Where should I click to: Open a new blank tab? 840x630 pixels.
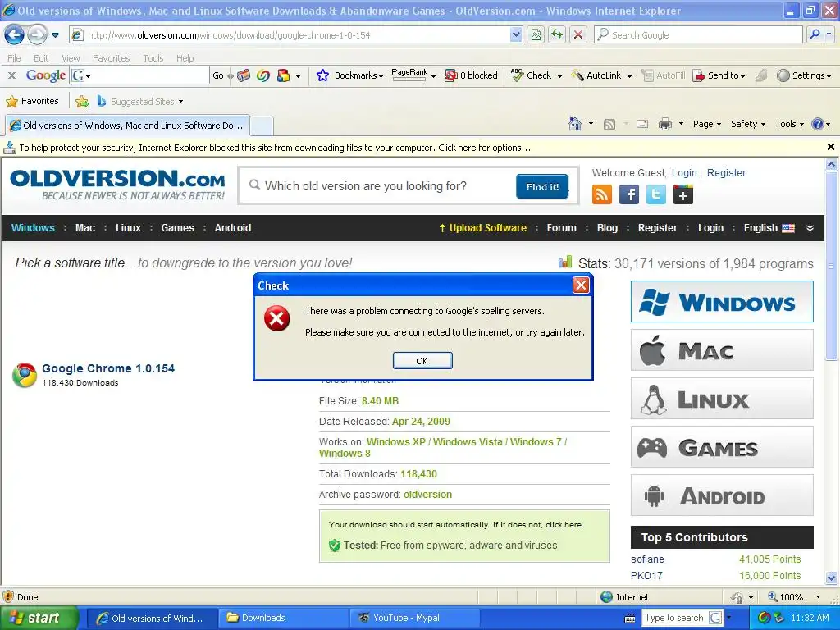point(262,126)
